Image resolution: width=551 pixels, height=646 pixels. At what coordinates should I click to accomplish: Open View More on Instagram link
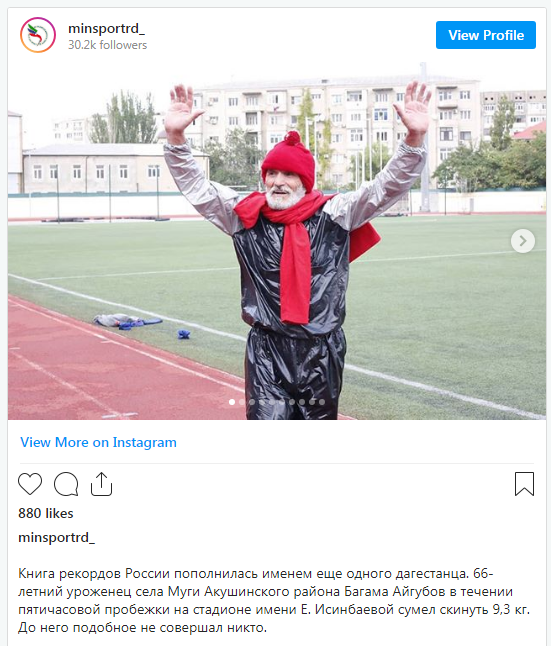98,442
